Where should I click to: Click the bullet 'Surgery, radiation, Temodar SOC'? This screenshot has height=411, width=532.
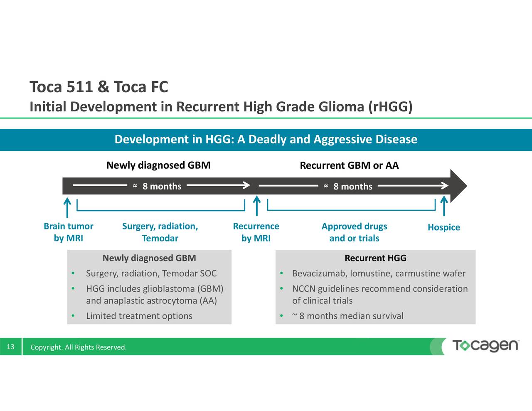click(151, 273)
